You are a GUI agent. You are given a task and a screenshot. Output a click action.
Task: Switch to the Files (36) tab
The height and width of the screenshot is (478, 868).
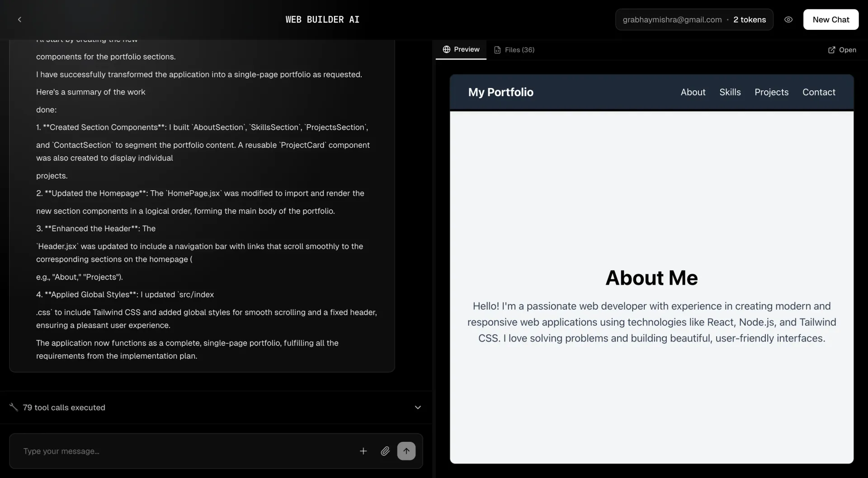(x=514, y=50)
